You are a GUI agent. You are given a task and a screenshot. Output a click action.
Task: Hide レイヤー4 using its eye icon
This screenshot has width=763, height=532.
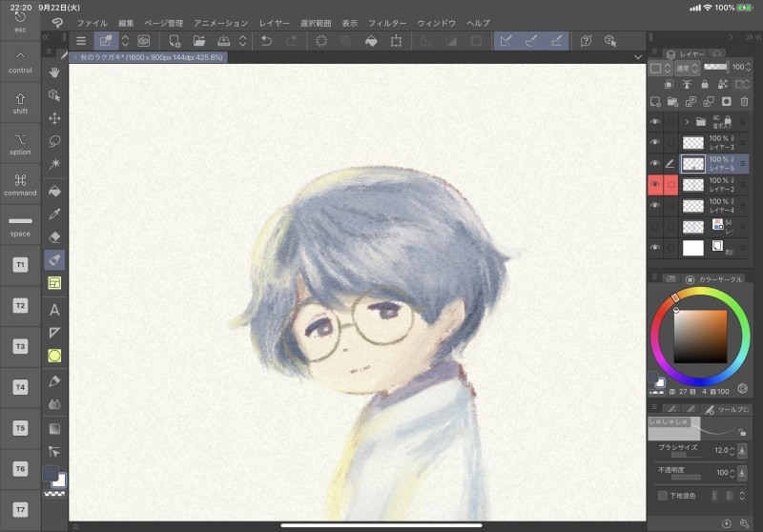[655, 205]
